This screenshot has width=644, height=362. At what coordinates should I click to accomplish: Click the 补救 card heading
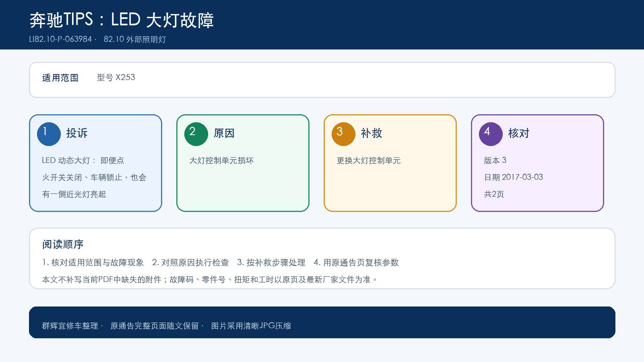[x=372, y=133]
